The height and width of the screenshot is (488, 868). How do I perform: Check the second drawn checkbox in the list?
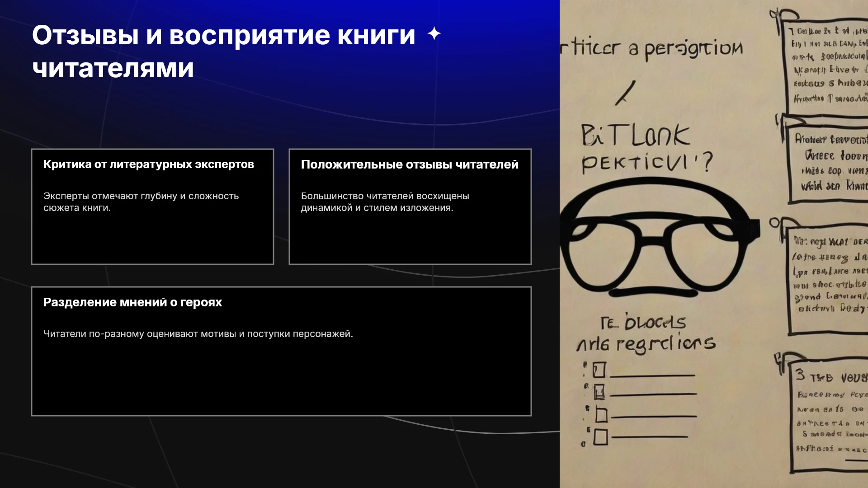(599, 392)
